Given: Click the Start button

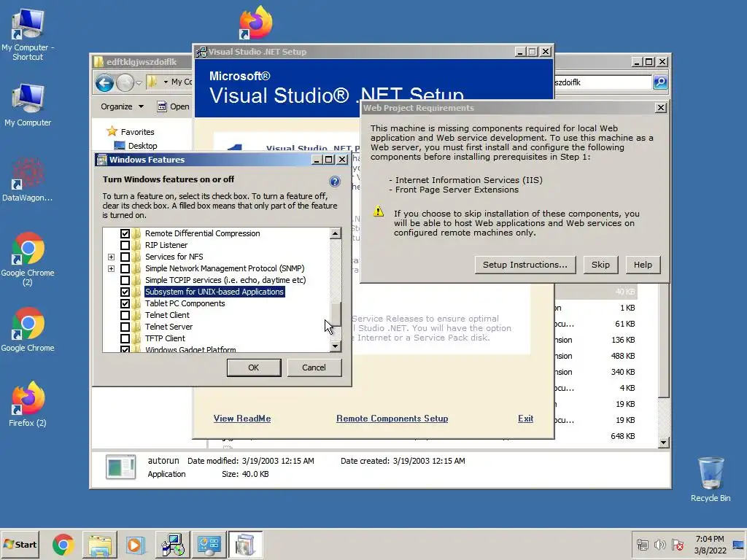Looking at the screenshot, I should pyautogui.click(x=20, y=544).
